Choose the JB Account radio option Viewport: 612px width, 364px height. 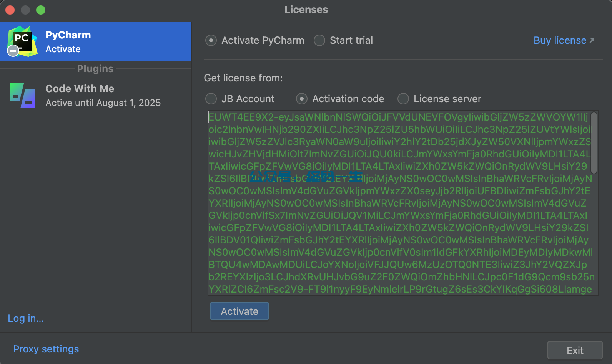[211, 99]
